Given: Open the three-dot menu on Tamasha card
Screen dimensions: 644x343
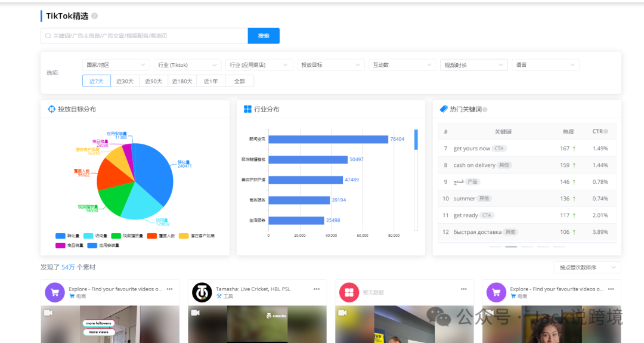Looking at the screenshot, I should (x=317, y=289).
